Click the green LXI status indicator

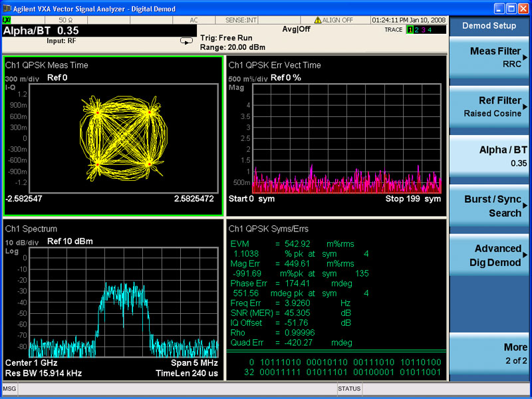click(7, 21)
